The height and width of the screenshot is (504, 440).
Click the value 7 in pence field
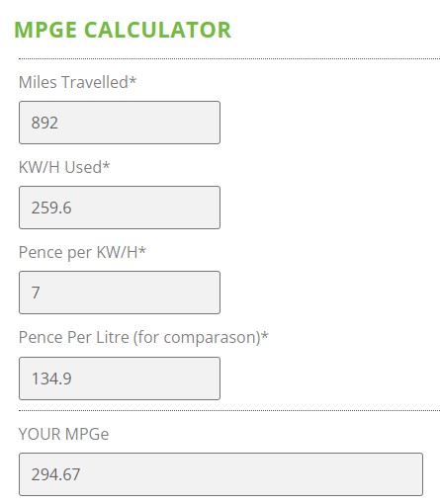coord(36,293)
